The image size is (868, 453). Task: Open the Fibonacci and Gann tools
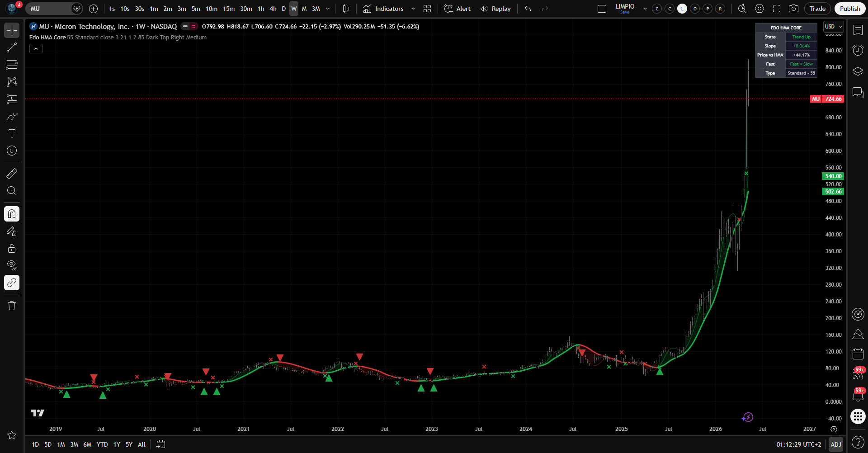point(12,65)
